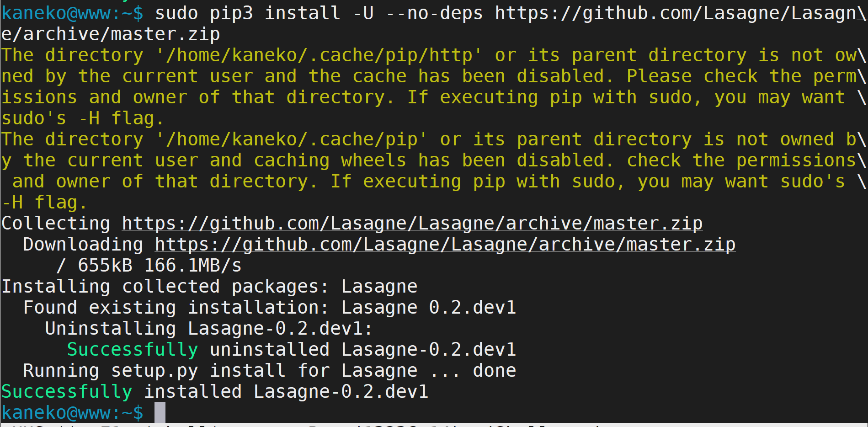Click the '--no-deps' option in command
The image size is (868, 427).
[434, 13]
